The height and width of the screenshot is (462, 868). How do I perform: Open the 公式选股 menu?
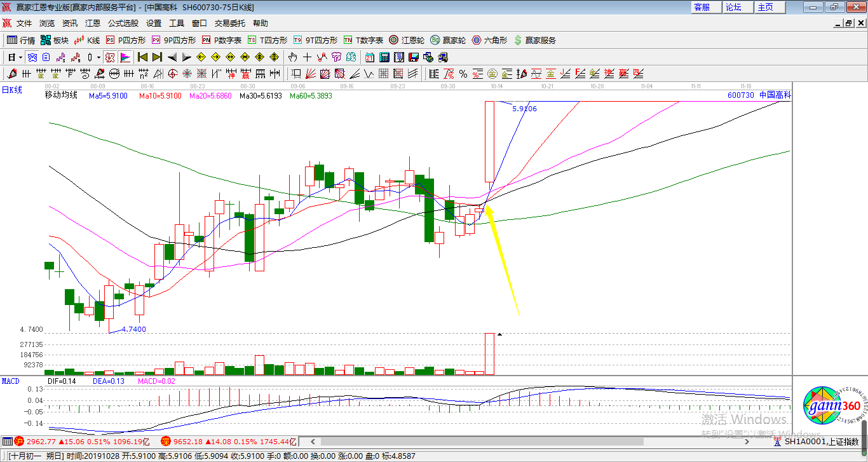click(123, 23)
